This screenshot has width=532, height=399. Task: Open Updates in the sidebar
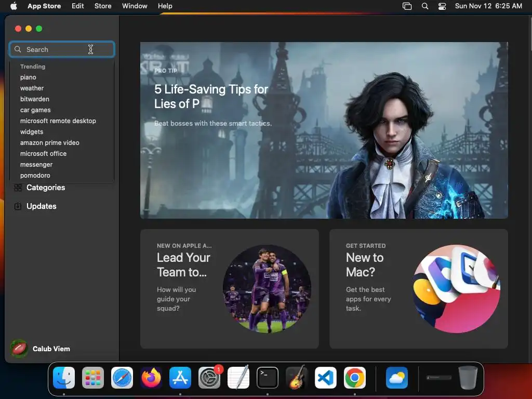42,206
